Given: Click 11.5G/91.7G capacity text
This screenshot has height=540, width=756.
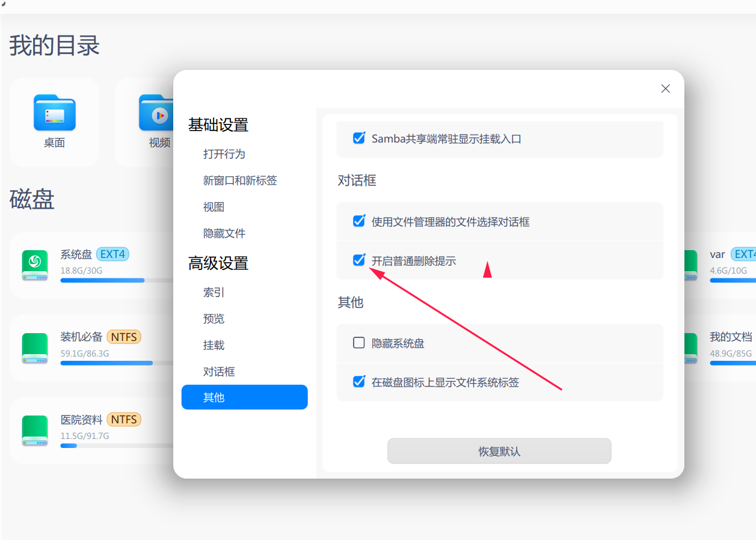Looking at the screenshot, I should (x=85, y=436).
